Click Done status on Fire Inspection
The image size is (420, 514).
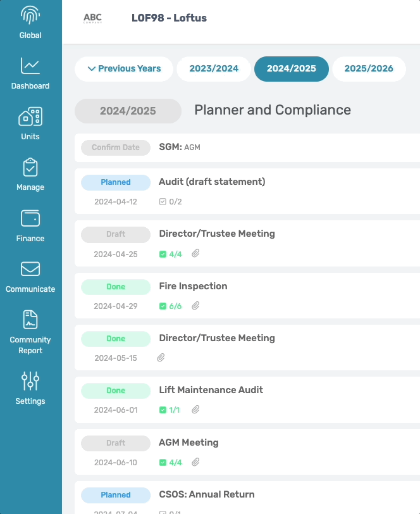tap(116, 287)
